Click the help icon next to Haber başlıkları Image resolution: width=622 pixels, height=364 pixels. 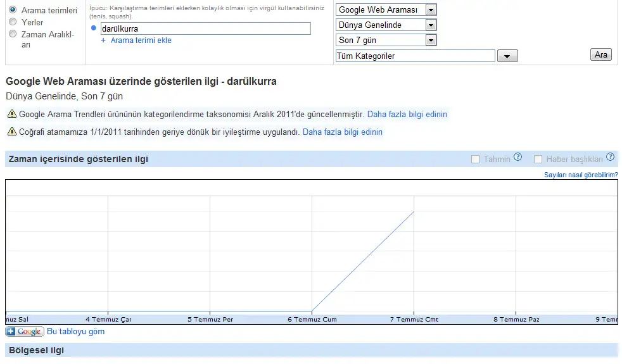click(x=611, y=157)
